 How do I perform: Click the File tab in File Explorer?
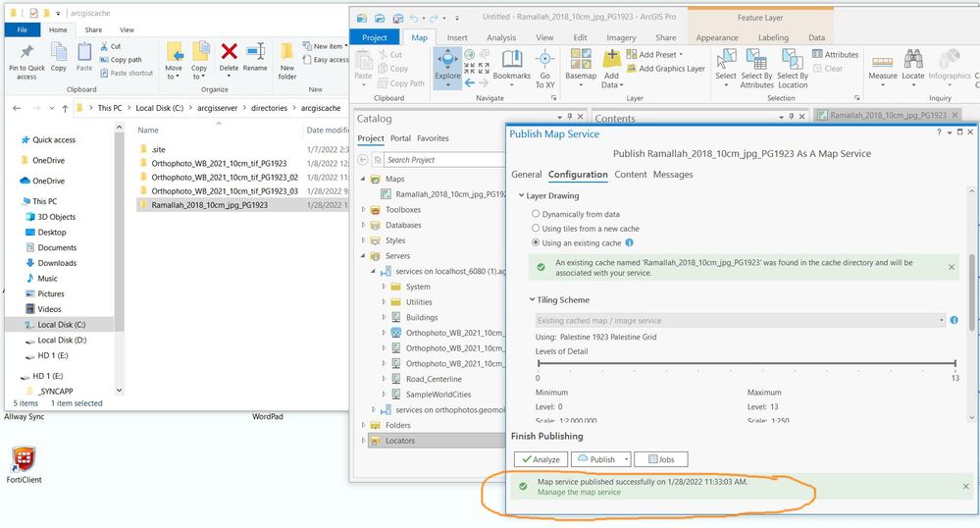(x=22, y=29)
